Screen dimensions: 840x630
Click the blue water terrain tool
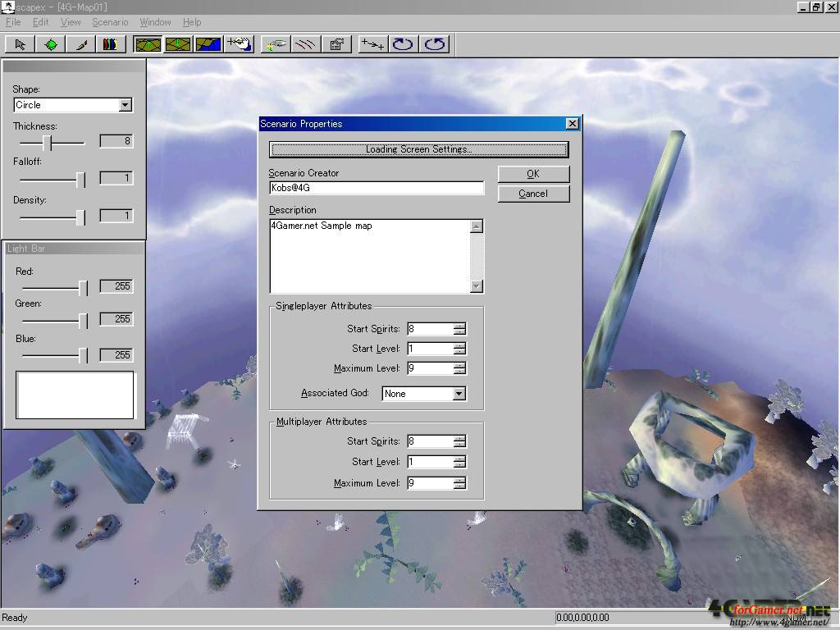click(208, 44)
